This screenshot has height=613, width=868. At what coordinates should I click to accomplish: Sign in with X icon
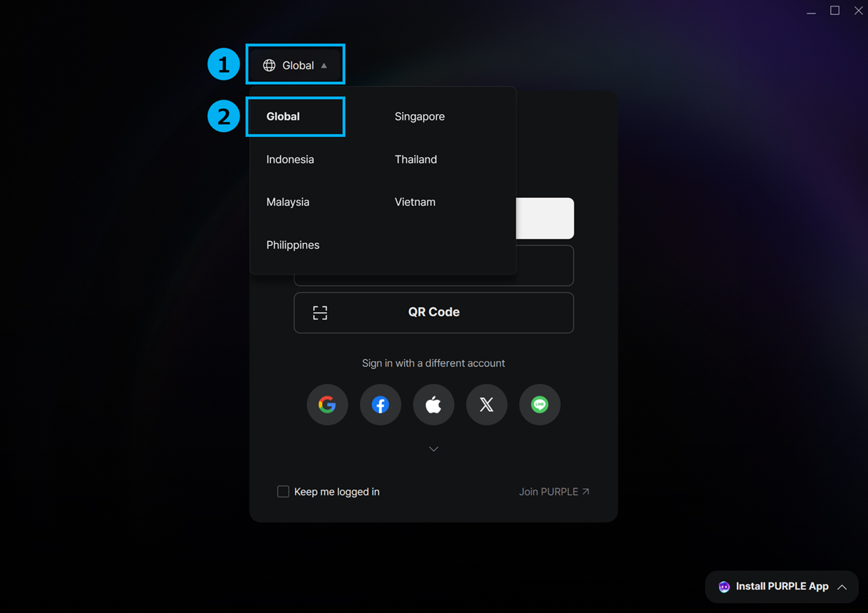[x=487, y=404]
